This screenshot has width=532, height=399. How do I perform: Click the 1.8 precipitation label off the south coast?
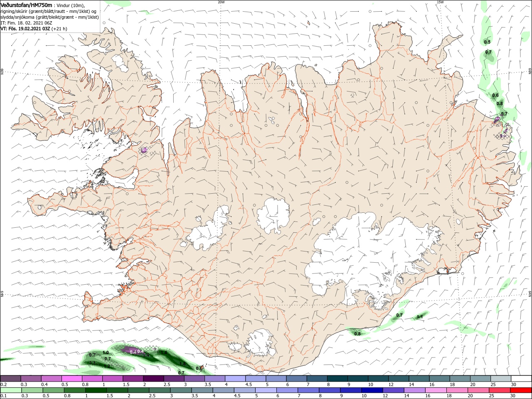[x=182, y=364]
